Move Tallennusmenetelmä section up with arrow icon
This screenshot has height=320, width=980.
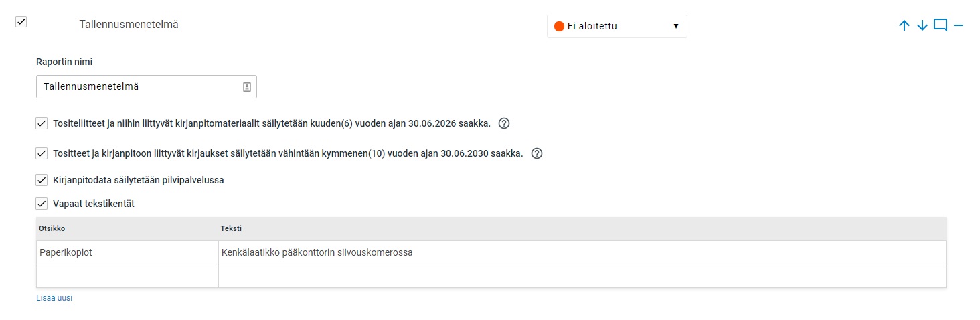(904, 25)
